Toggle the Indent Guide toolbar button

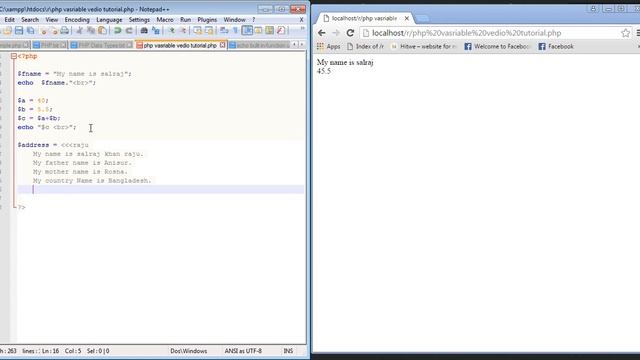(247, 31)
